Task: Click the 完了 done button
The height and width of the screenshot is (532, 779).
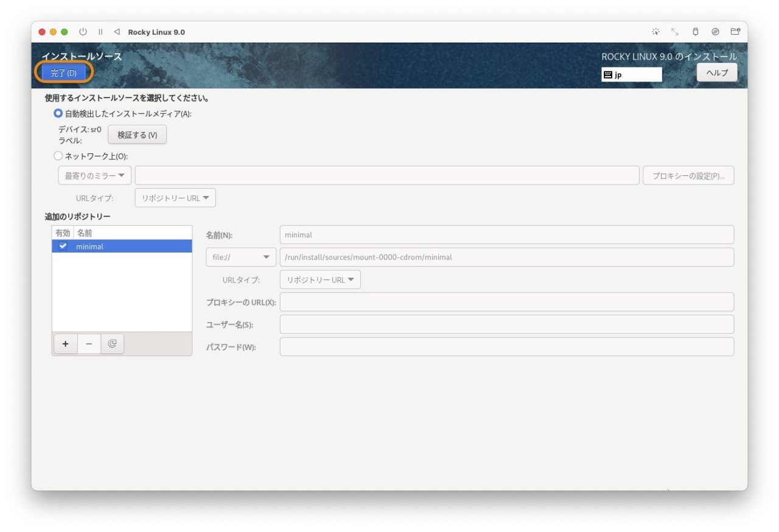Action: [63, 72]
